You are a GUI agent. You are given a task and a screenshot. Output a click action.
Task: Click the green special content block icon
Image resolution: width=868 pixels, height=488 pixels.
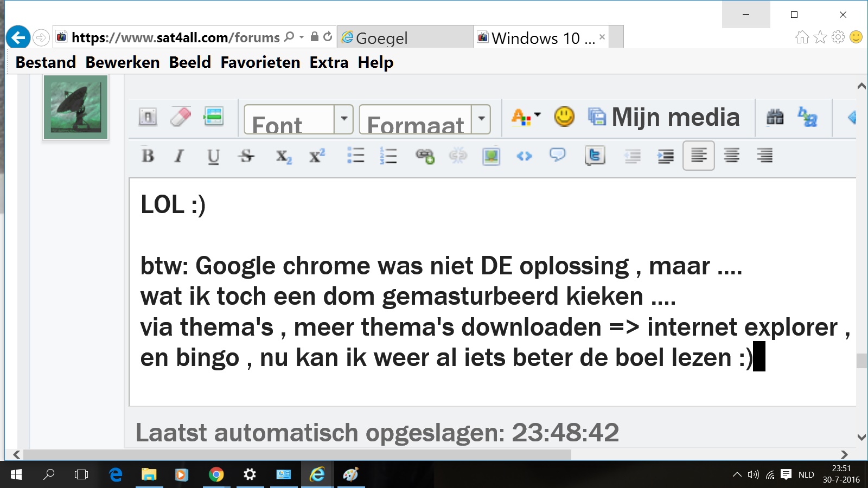214,117
